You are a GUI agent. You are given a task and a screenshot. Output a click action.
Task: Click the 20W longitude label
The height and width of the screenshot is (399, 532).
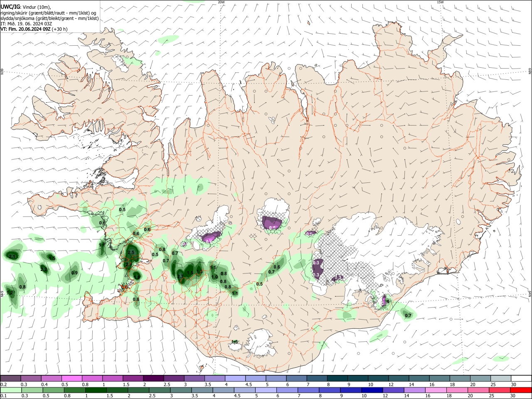click(x=222, y=2)
